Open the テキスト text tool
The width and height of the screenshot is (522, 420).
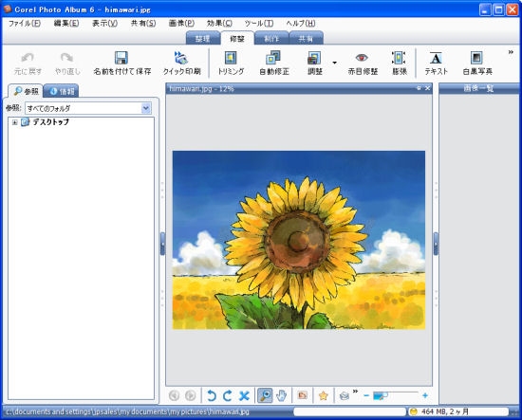(x=436, y=63)
